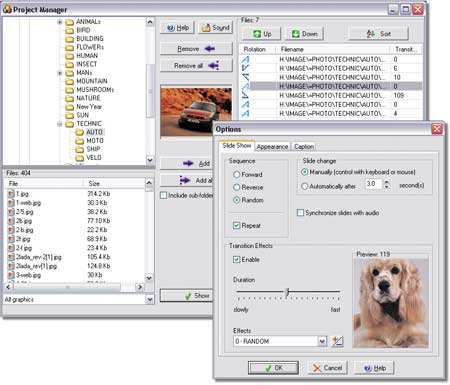
Task: Select the New Year folder icon
Action: [70, 107]
